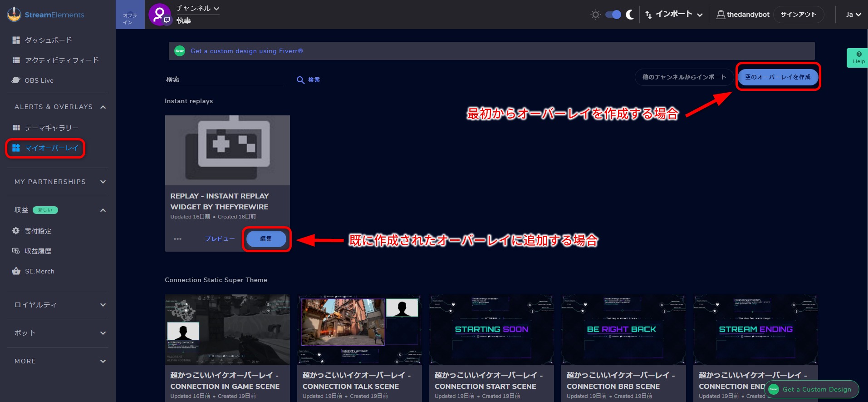Open the Replay Instant Replay widget thumbnail
Viewport: 868px width, 402px height.
tap(227, 150)
